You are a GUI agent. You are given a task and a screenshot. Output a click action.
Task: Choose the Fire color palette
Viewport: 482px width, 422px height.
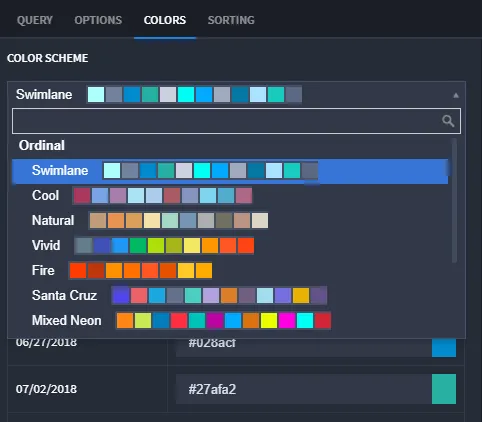tap(230, 270)
